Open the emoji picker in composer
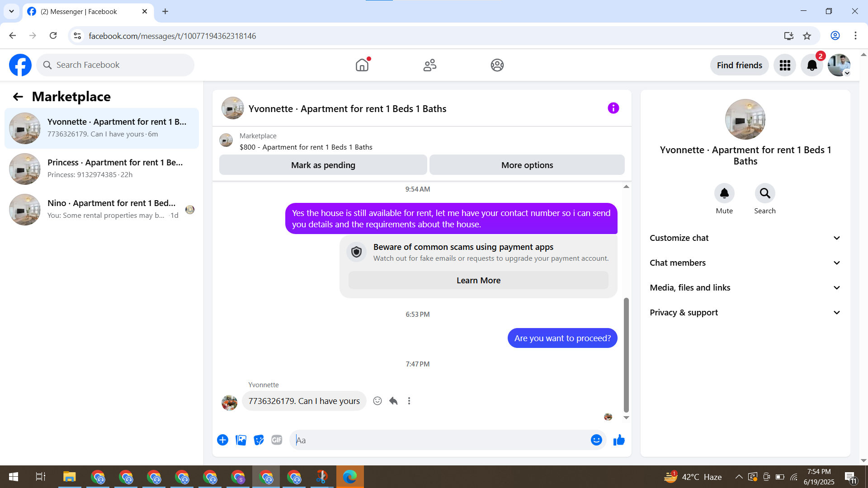This screenshot has width=868, height=488. 596,440
